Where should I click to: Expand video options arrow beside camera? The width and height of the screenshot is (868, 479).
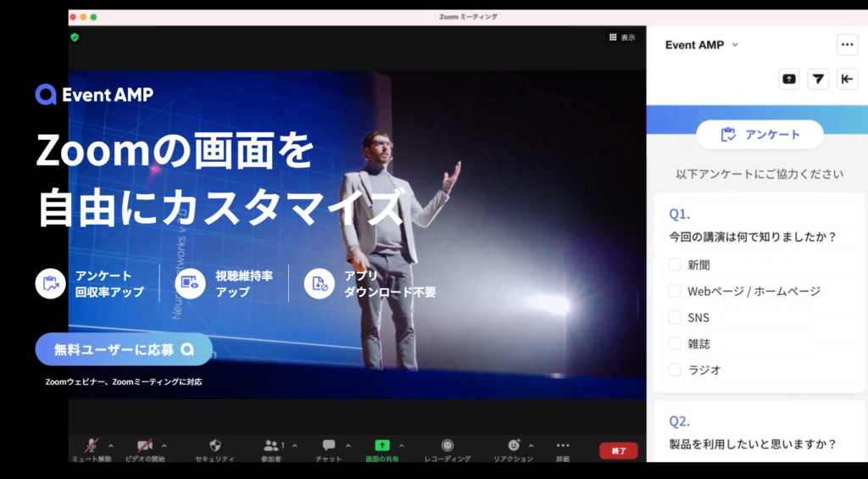tap(164, 446)
